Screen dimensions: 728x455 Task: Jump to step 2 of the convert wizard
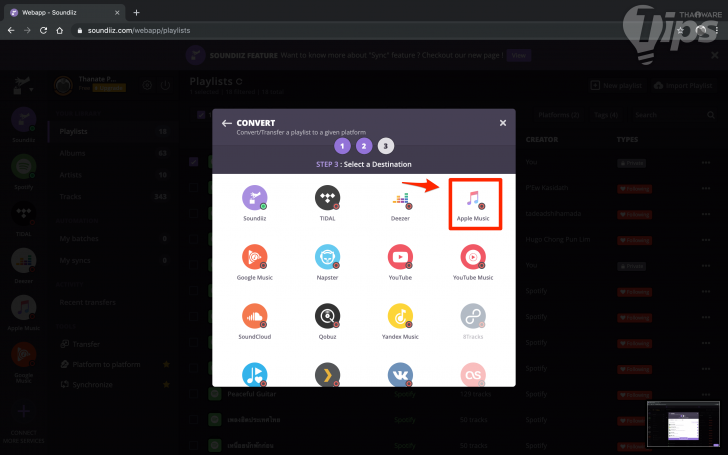tap(364, 146)
